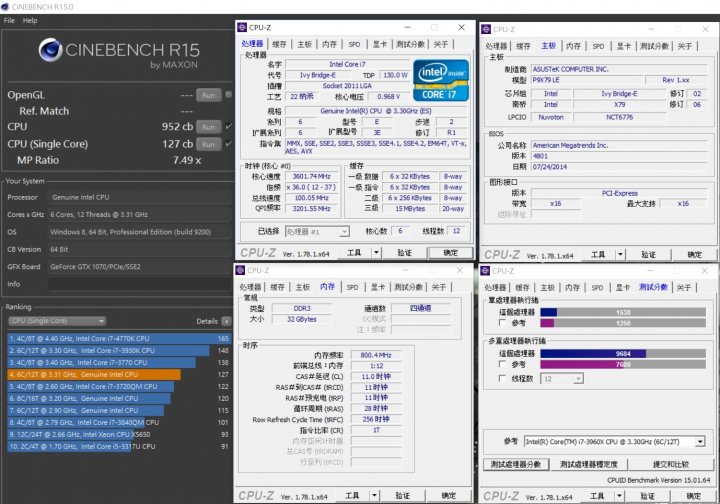The image size is (720, 504).
Task: Open tools dropdown arrow in CPU-Z processor window
Action: pyautogui.click(x=376, y=252)
